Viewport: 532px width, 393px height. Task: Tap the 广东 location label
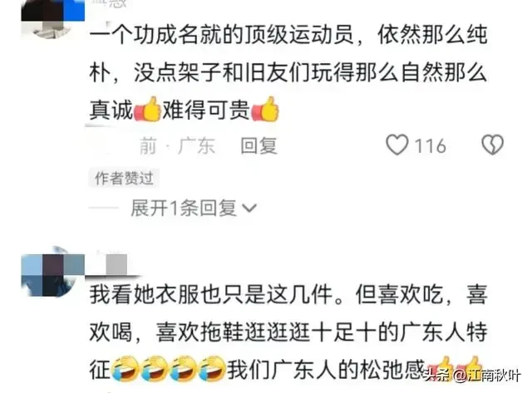[196, 145]
